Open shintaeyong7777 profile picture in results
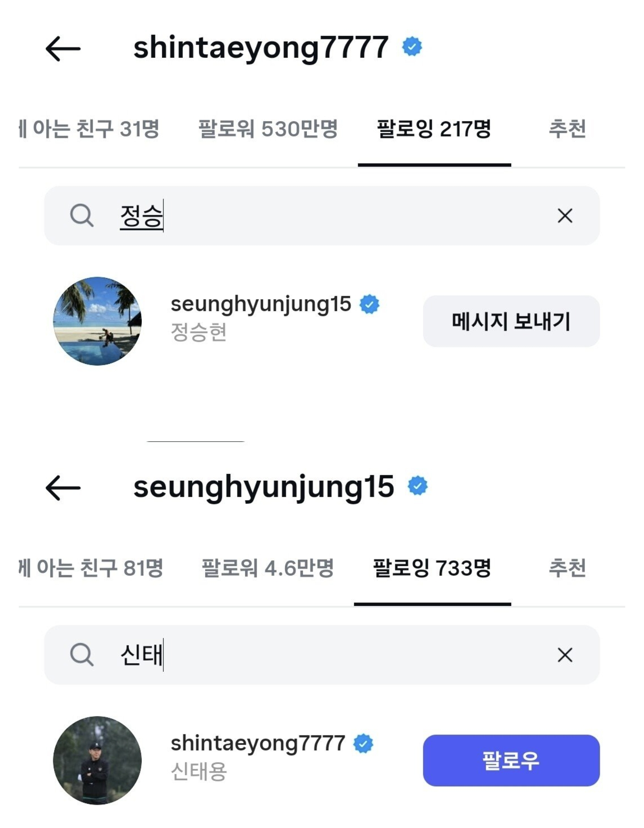Image resolution: width=644 pixels, height=828 pixels. click(x=97, y=760)
